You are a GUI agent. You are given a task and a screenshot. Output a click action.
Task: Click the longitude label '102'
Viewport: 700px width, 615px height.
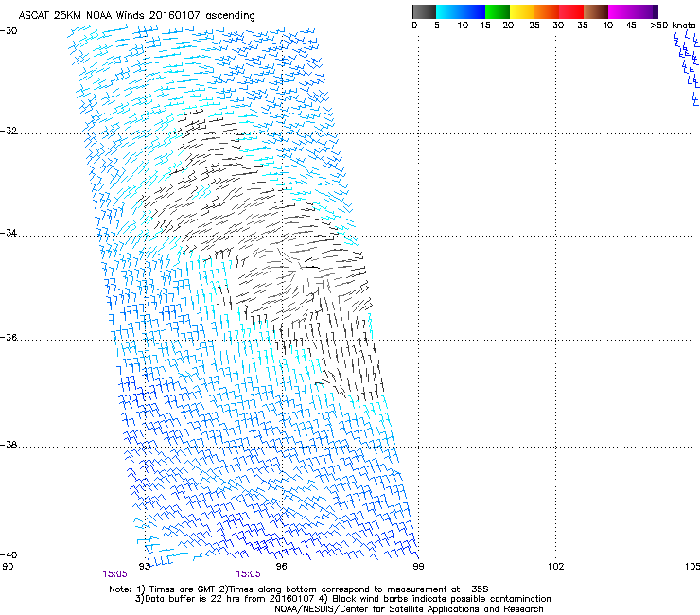click(555, 567)
